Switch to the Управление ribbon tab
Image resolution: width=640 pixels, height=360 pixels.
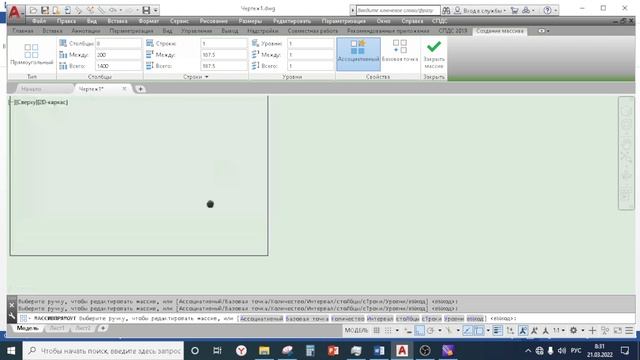196,31
